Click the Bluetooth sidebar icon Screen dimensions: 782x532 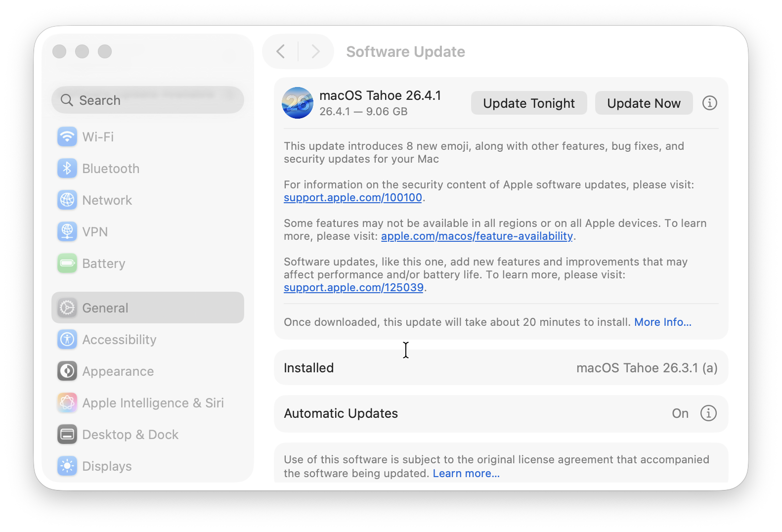67,169
